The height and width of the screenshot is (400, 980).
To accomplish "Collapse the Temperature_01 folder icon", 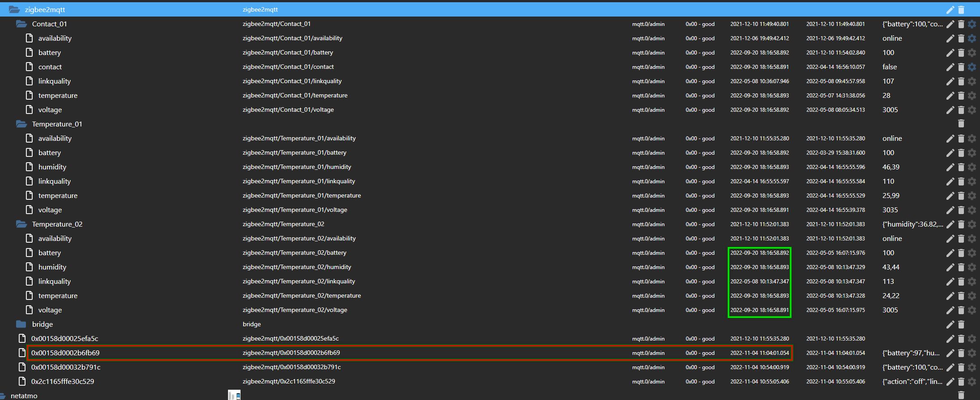I will point(21,124).
